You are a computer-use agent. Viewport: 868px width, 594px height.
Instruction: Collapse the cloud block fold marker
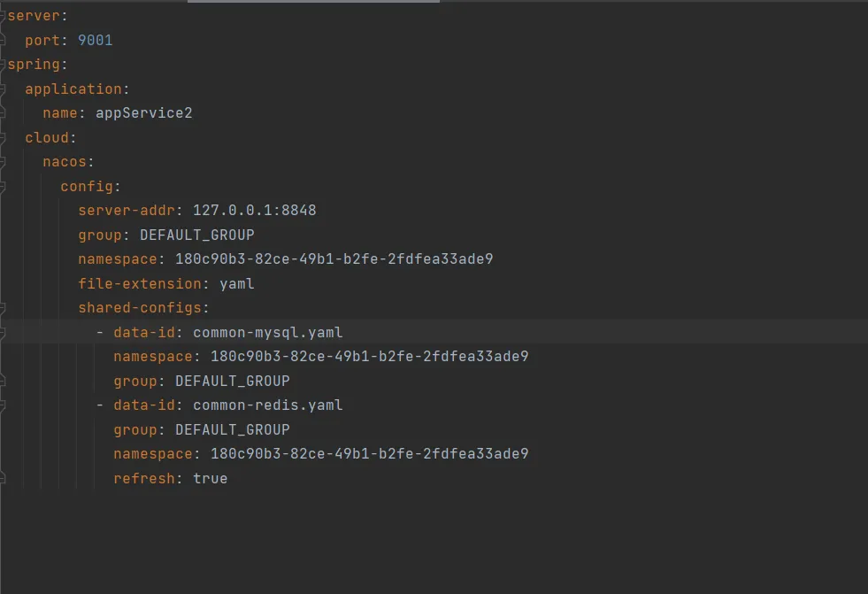3,138
